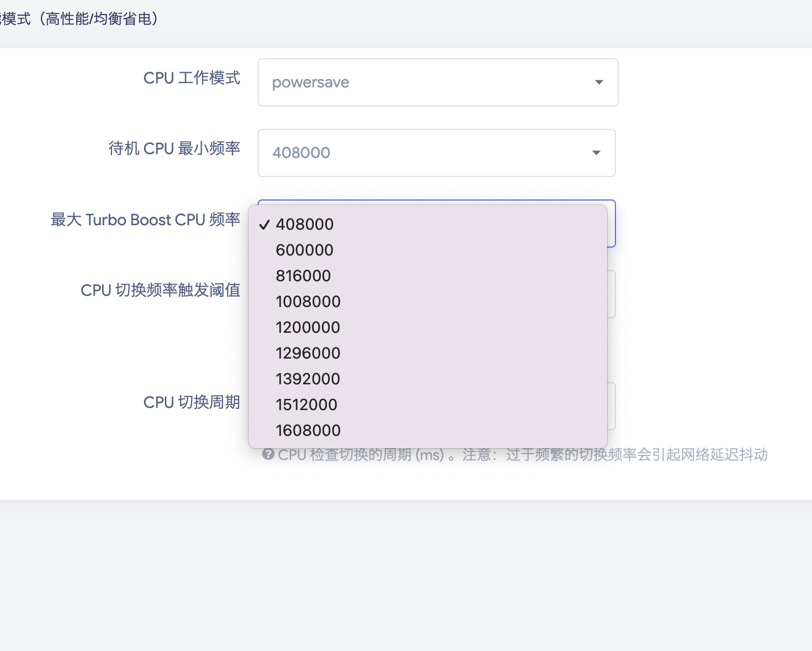Pick 1200000 as Turbo Boost frequency
This screenshot has height=651, width=812.
(x=428, y=327)
